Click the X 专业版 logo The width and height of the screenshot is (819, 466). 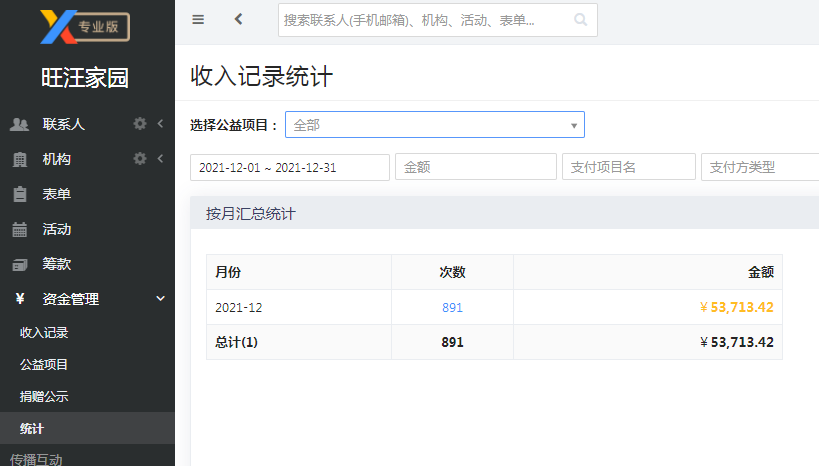pos(85,27)
